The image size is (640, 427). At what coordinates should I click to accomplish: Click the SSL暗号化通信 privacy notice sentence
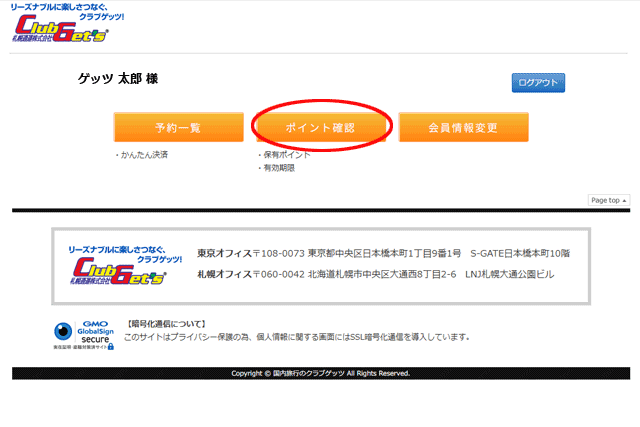pyautogui.click(x=296, y=337)
